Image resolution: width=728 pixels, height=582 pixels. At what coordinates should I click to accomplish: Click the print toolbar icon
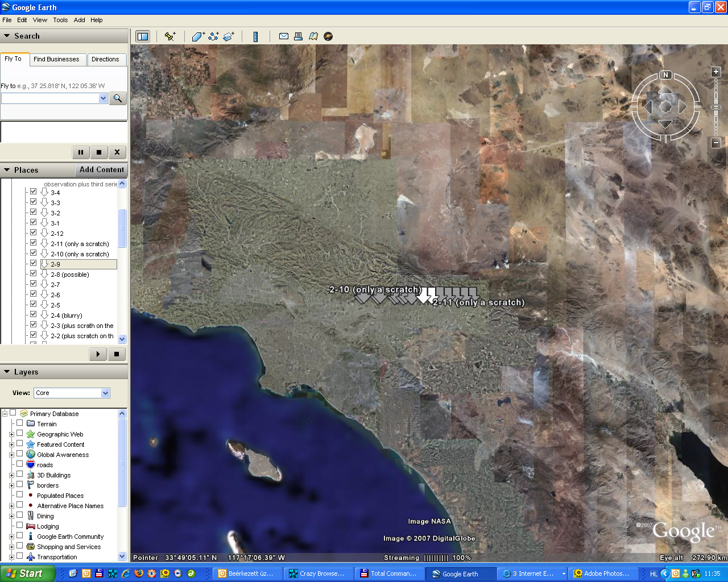[298, 36]
